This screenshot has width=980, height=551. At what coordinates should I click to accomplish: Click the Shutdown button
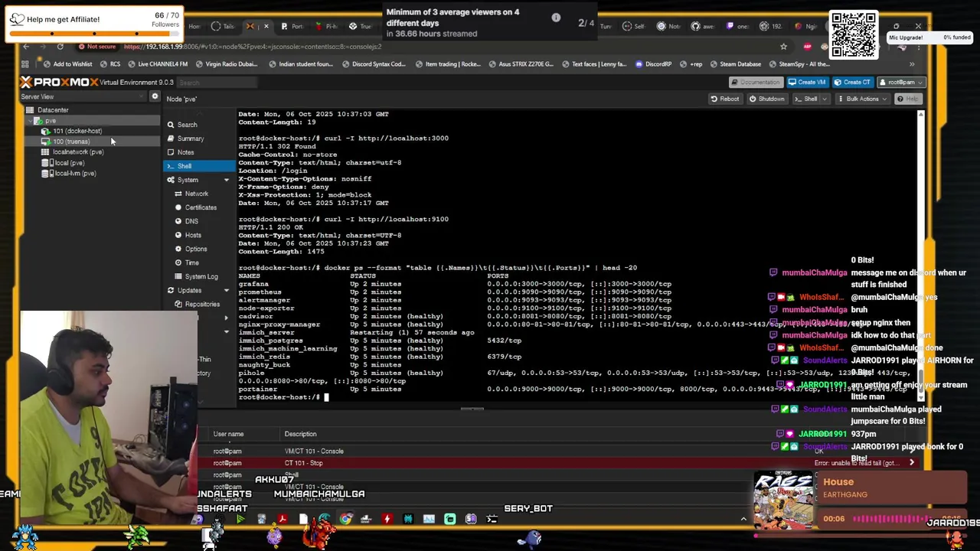pos(766,99)
